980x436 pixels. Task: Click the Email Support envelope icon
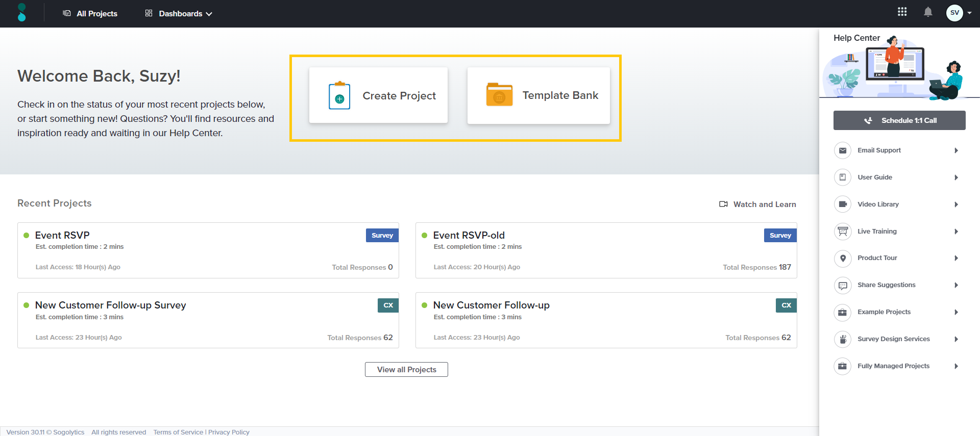click(x=842, y=150)
